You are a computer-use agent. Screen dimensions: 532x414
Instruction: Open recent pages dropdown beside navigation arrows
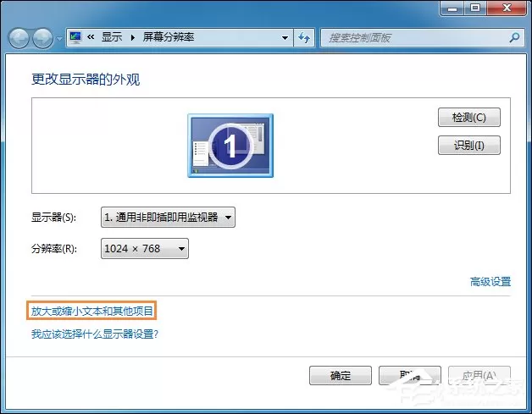[x=59, y=39]
